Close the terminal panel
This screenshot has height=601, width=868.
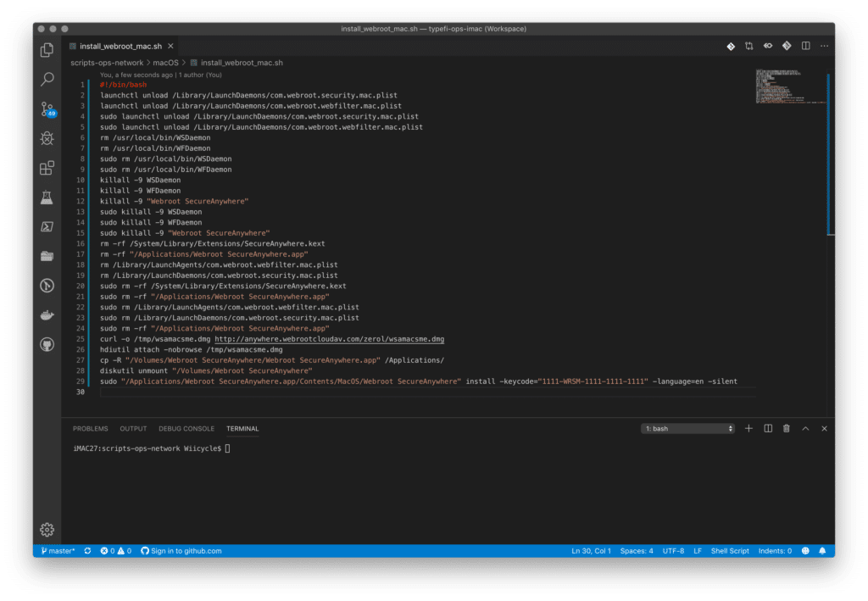[824, 428]
